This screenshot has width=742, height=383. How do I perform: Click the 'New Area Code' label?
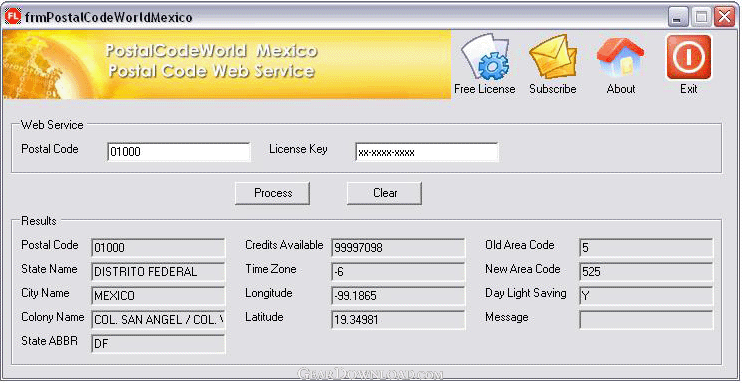(x=522, y=269)
